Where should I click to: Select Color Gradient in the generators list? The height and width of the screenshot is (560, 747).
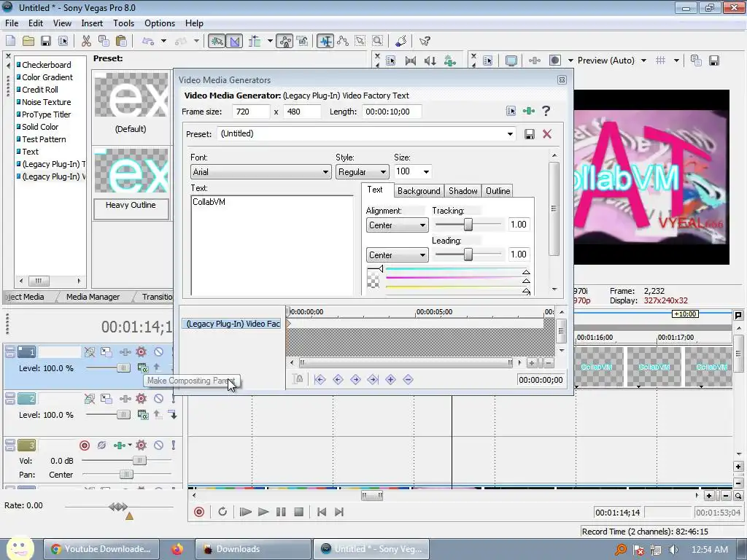47,77
